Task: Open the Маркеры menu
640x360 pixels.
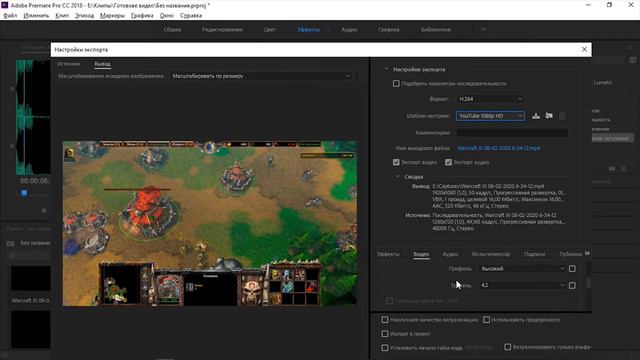Action: 112,16
